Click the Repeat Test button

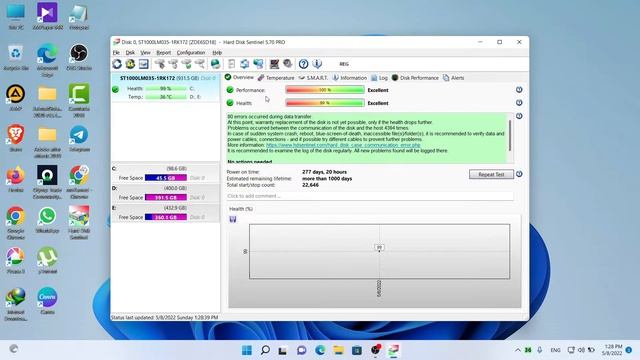491,174
